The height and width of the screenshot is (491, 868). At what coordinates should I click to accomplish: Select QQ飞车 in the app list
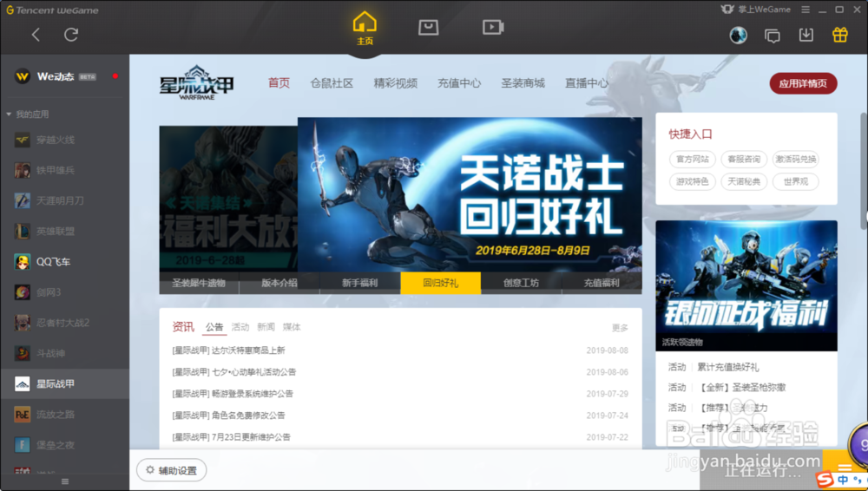[65, 262]
